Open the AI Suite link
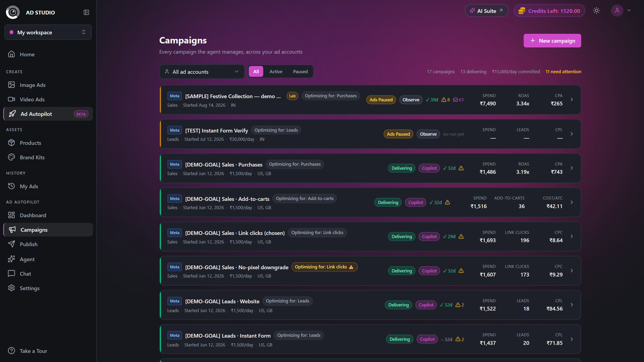Screen dimensions: 644x362 [x=486, y=11]
